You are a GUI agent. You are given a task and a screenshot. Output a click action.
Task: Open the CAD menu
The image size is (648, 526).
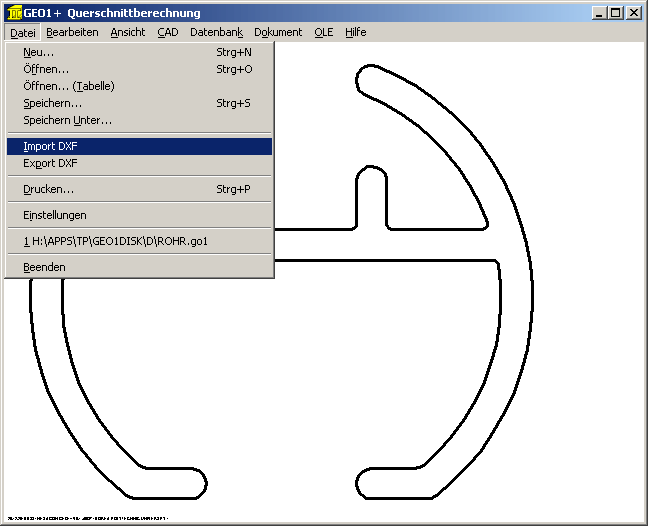[x=168, y=32]
